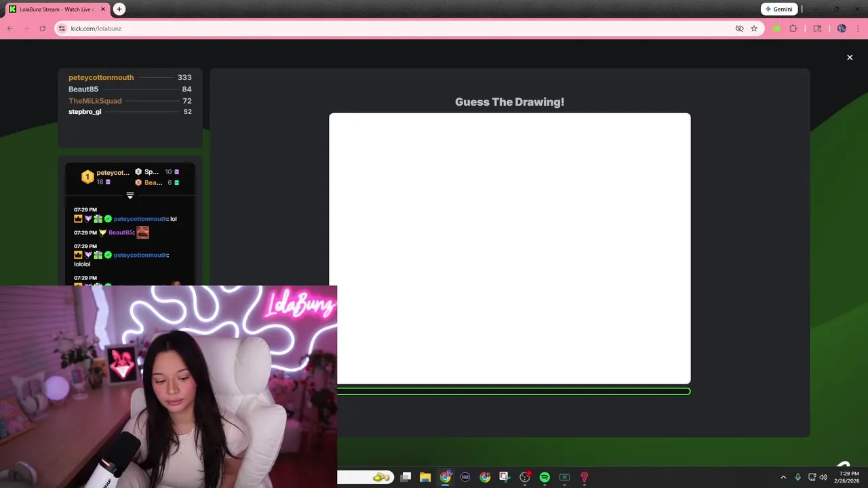The height and width of the screenshot is (488, 868).
Task: Open File Explorer from the taskbar
Action: pyautogui.click(x=425, y=477)
